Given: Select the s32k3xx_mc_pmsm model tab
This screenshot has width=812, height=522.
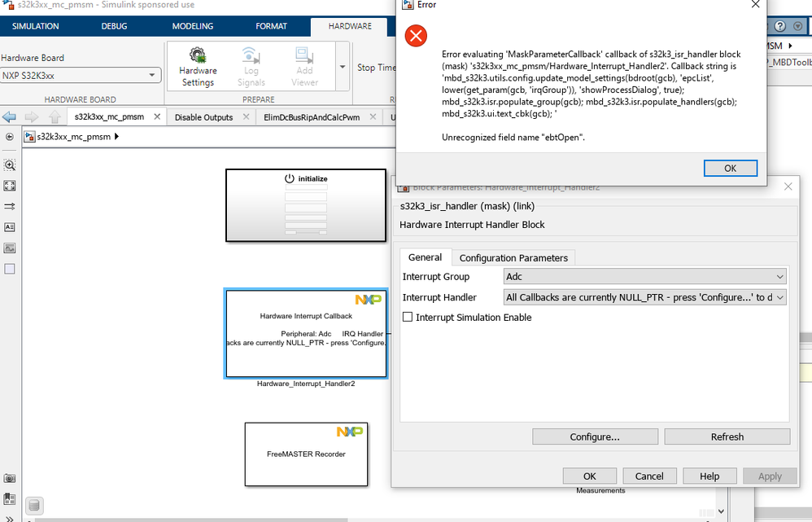Looking at the screenshot, I should [x=109, y=116].
